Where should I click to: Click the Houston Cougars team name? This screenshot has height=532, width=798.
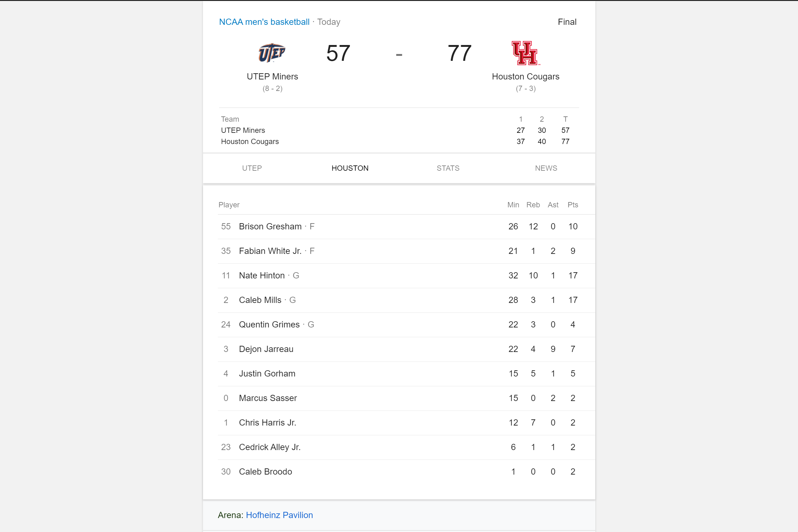coord(525,77)
